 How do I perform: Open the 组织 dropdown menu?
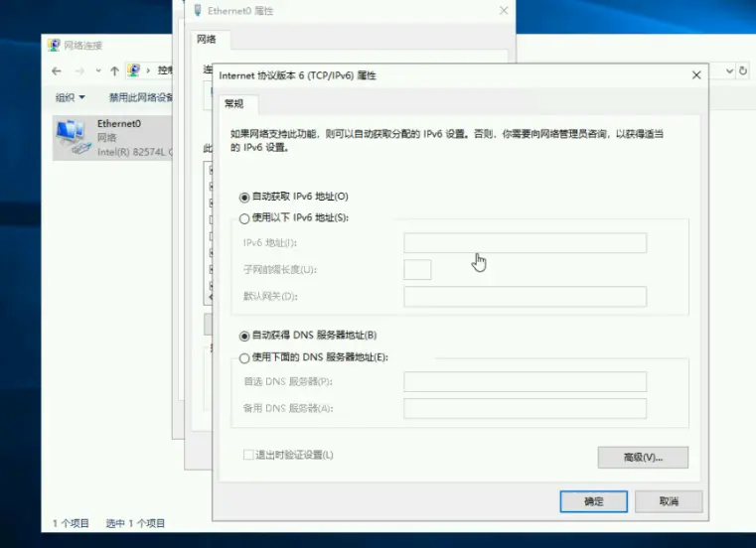coord(70,97)
